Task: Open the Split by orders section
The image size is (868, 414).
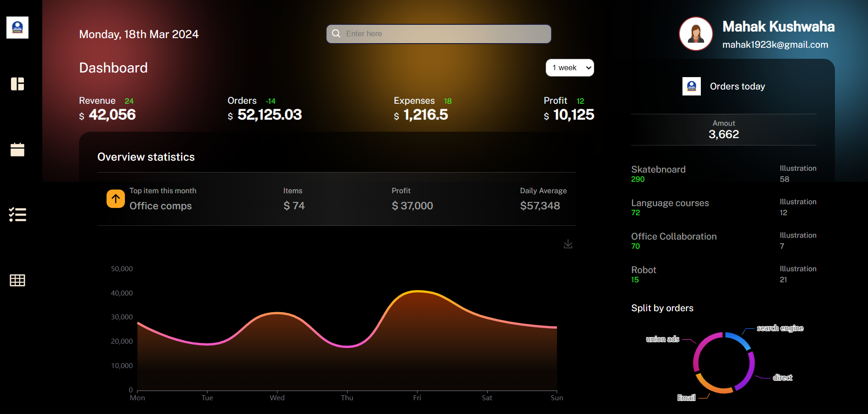Action: click(662, 308)
